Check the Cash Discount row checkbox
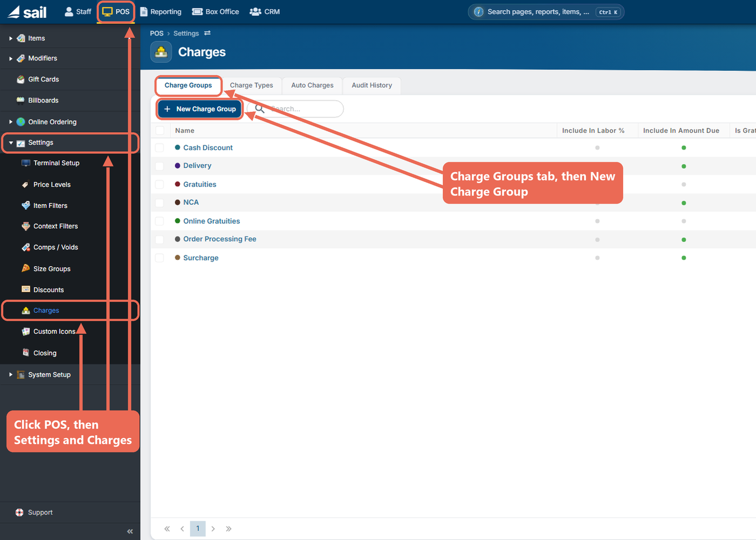The height and width of the screenshot is (540, 756). 159,148
